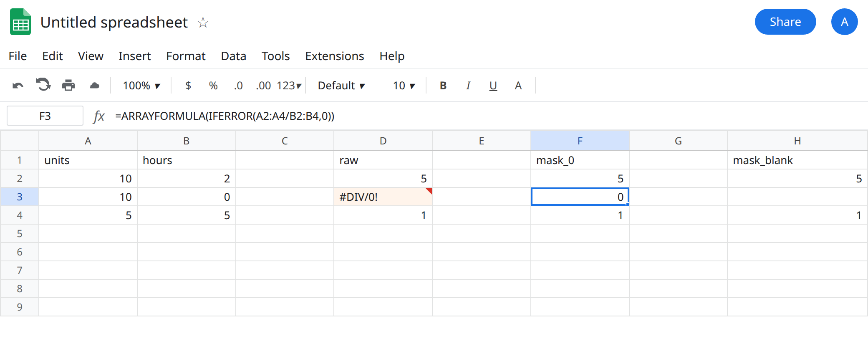Click the Undo arrow icon
The width and height of the screenshot is (868, 359).
coord(18,86)
